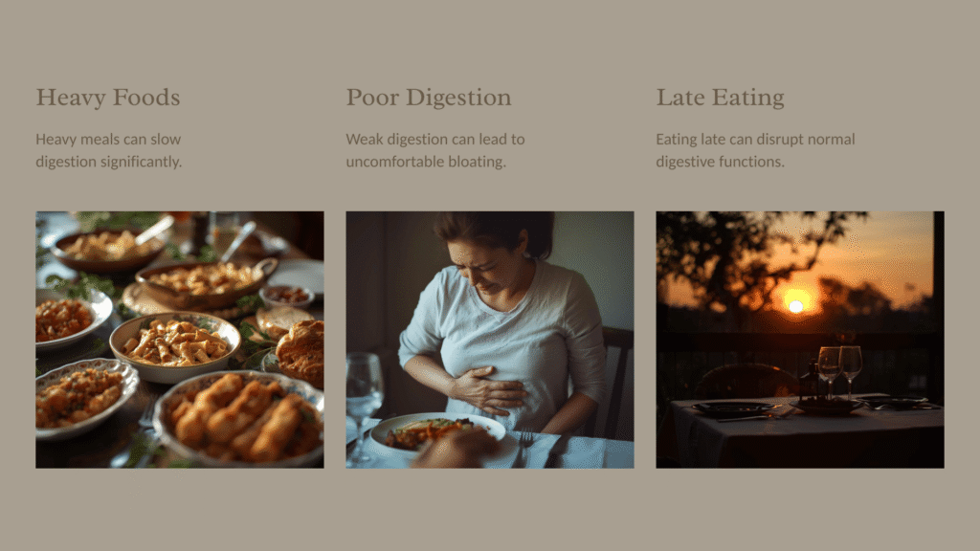980x551 pixels.
Task: Select the "Poor Digestion" heading
Action: pyautogui.click(x=429, y=98)
